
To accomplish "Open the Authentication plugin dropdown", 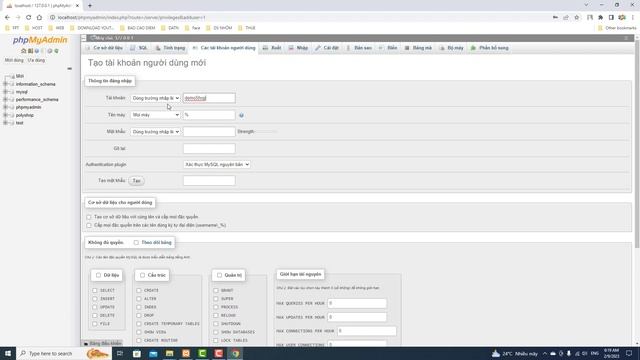I will [x=217, y=164].
